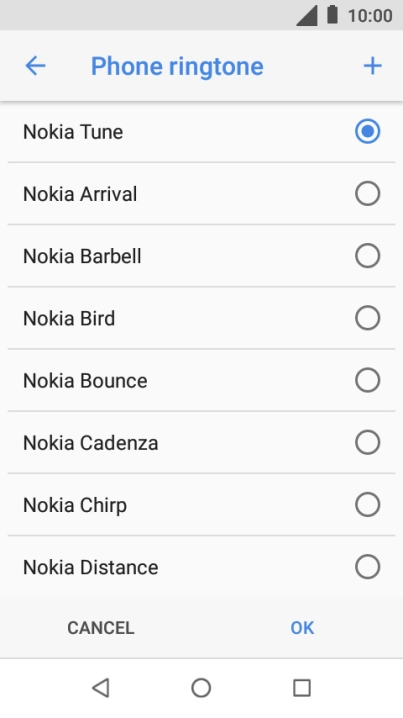Select the Nokia Arrival radio button
Screen dimensions: 403x718
pyautogui.click(x=367, y=194)
